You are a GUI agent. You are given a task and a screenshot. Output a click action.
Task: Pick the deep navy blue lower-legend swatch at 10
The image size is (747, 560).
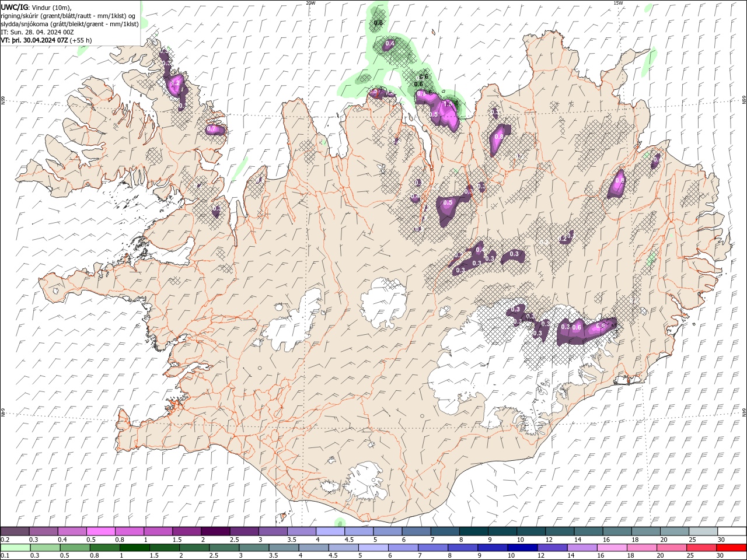[522, 547]
